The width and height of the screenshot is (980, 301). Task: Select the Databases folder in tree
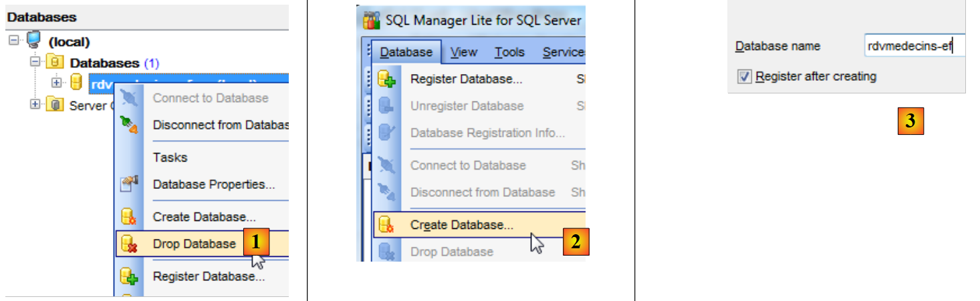tap(104, 63)
